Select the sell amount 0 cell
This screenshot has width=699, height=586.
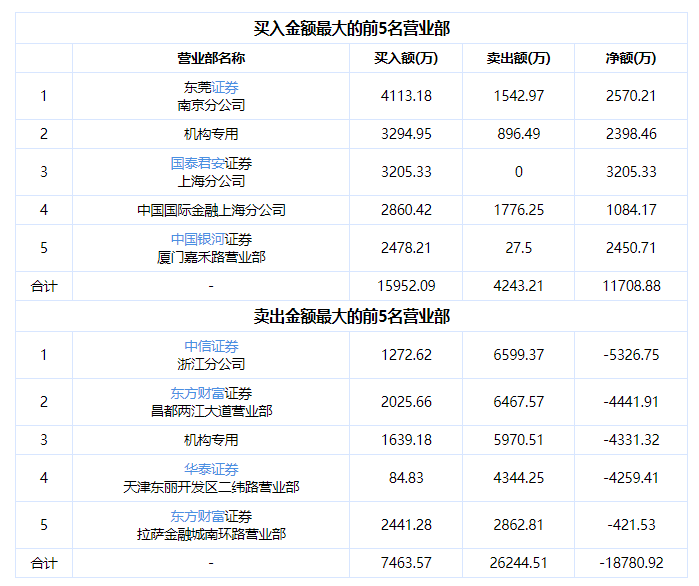click(518, 172)
